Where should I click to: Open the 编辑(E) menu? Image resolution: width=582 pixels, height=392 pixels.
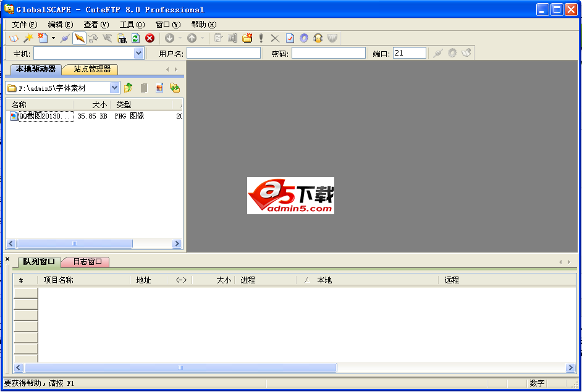coord(61,25)
